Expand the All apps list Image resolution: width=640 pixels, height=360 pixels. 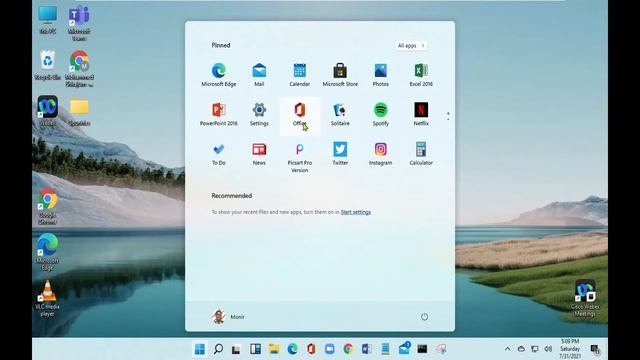tap(411, 45)
